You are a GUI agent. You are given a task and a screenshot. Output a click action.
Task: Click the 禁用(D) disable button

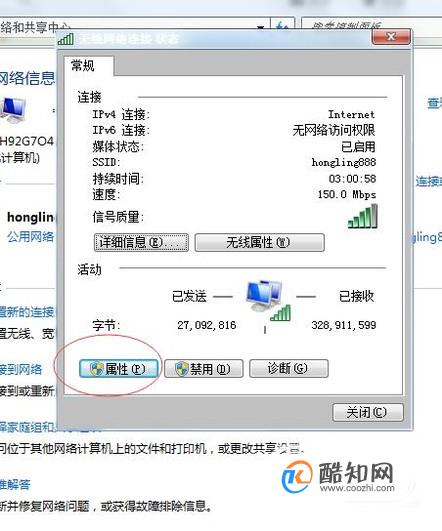tap(204, 368)
